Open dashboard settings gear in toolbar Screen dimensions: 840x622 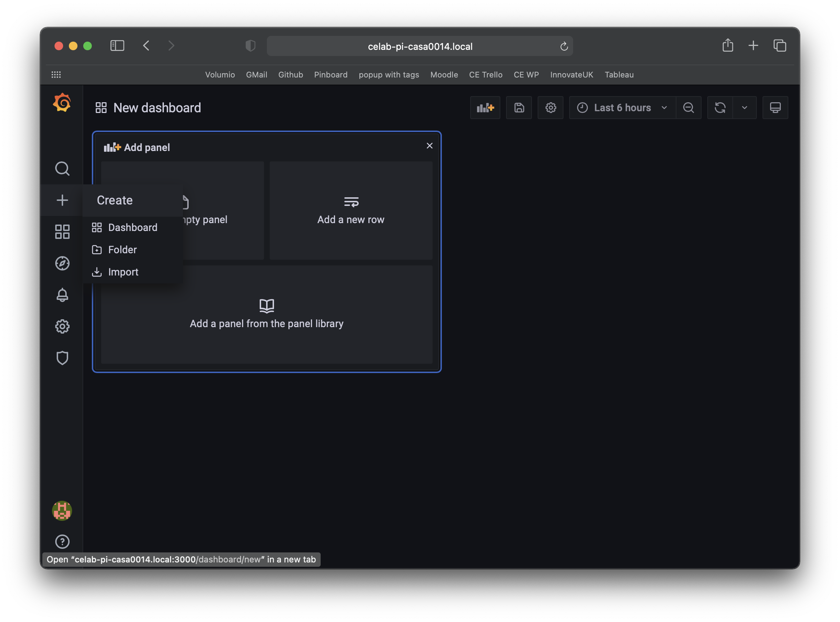pyautogui.click(x=551, y=108)
